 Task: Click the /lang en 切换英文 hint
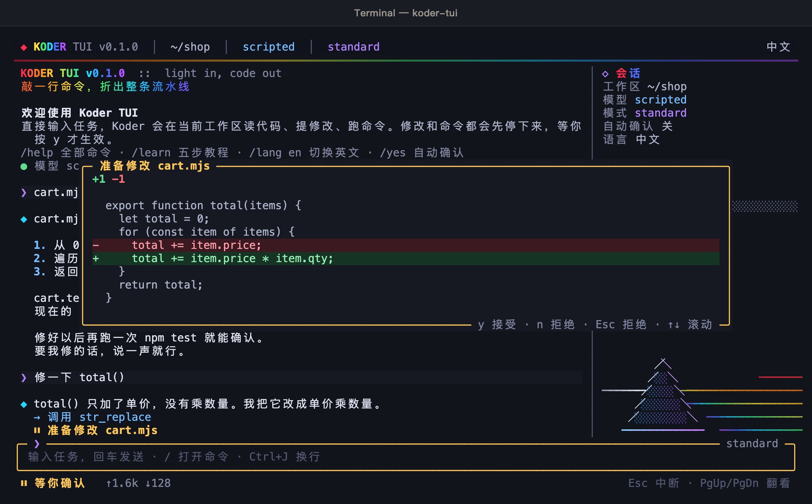point(304,152)
